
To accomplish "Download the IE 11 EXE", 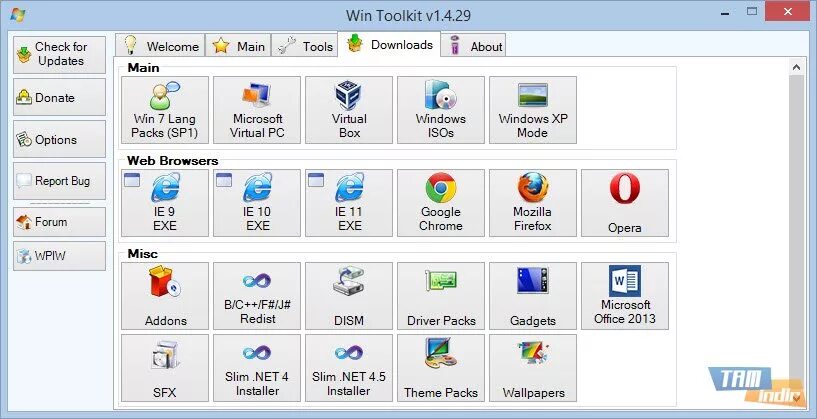I will 349,203.
